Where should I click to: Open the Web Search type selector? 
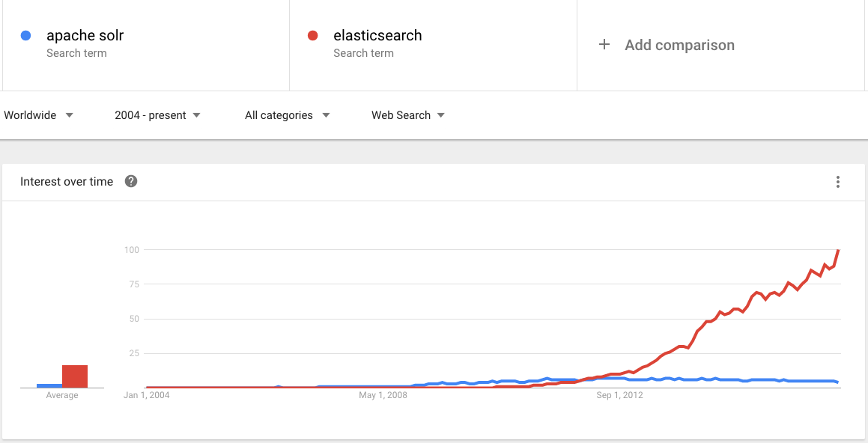pos(401,115)
